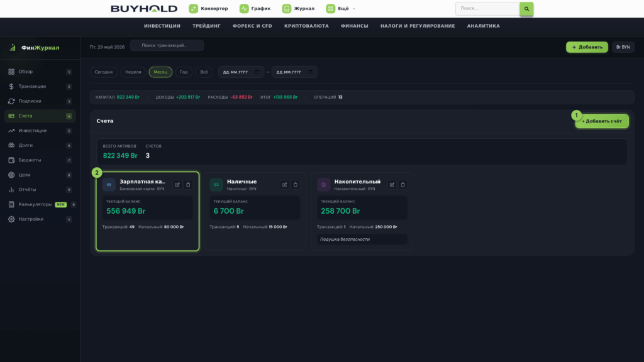Open the Конвертер tool icon
This screenshot has height=362, width=644.
click(194, 9)
